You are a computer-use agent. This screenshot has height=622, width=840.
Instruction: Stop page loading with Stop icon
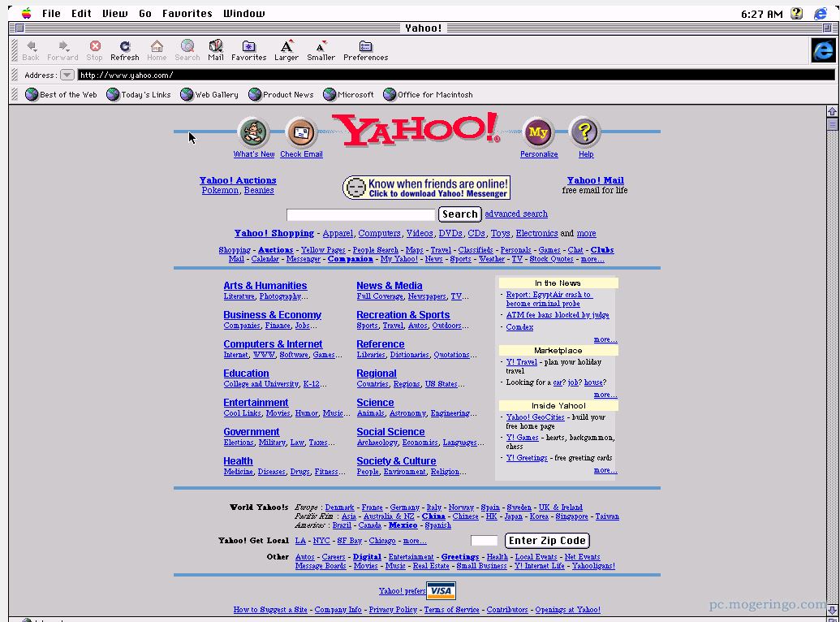(x=95, y=50)
